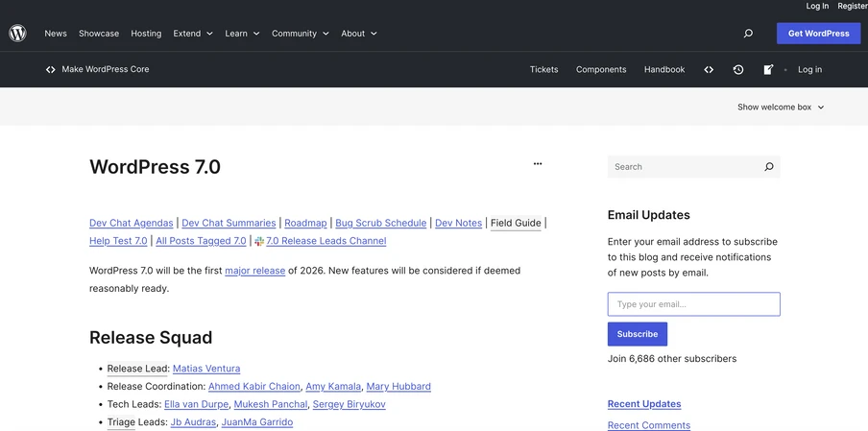Image resolution: width=868 pixels, height=431 pixels.
Task: Open the Dev Chat Summaries link
Action: [x=229, y=223]
